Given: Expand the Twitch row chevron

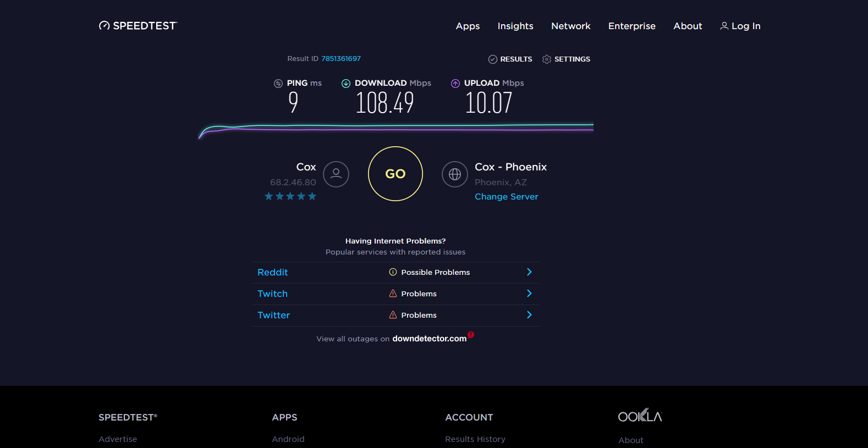Looking at the screenshot, I should [x=529, y=294].
